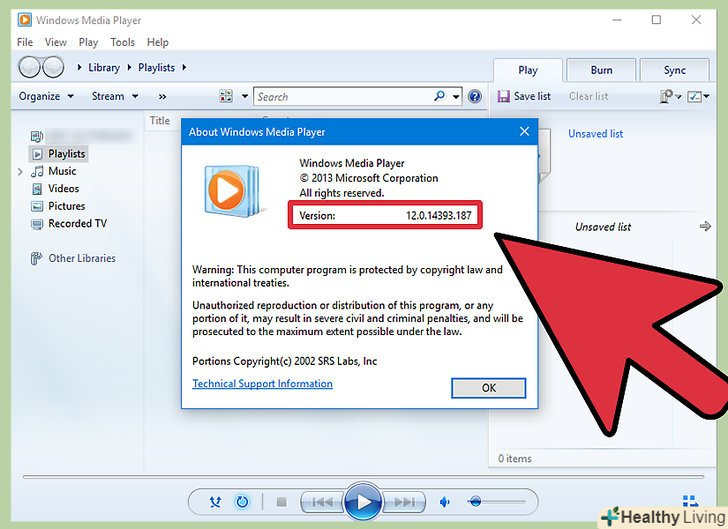Click the Next track button
728x529 pixels.
click(403, 502)
